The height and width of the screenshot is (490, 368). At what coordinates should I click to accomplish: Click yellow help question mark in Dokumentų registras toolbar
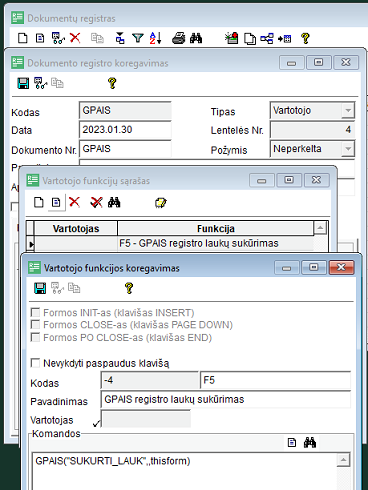305,38
